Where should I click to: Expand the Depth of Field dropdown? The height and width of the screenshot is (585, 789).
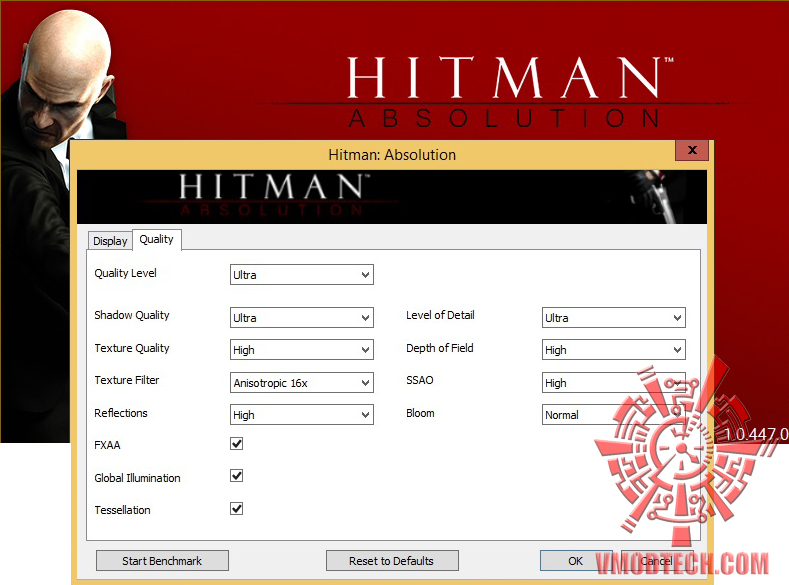click(x=614, y=350)
